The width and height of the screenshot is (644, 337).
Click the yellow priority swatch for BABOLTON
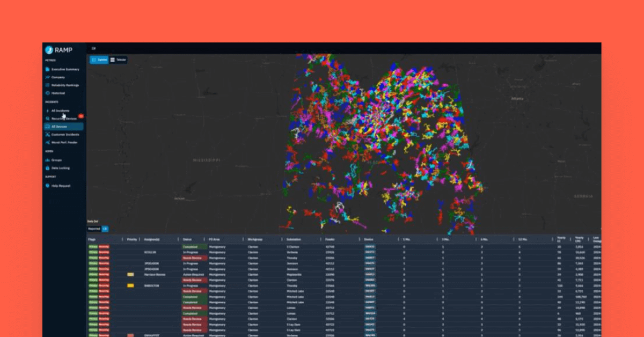click(x=130, y=285)
